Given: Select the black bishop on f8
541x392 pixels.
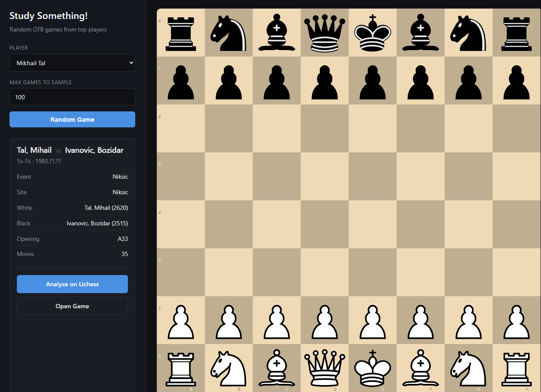Looking at the screenshot, I should pos(420,33).
